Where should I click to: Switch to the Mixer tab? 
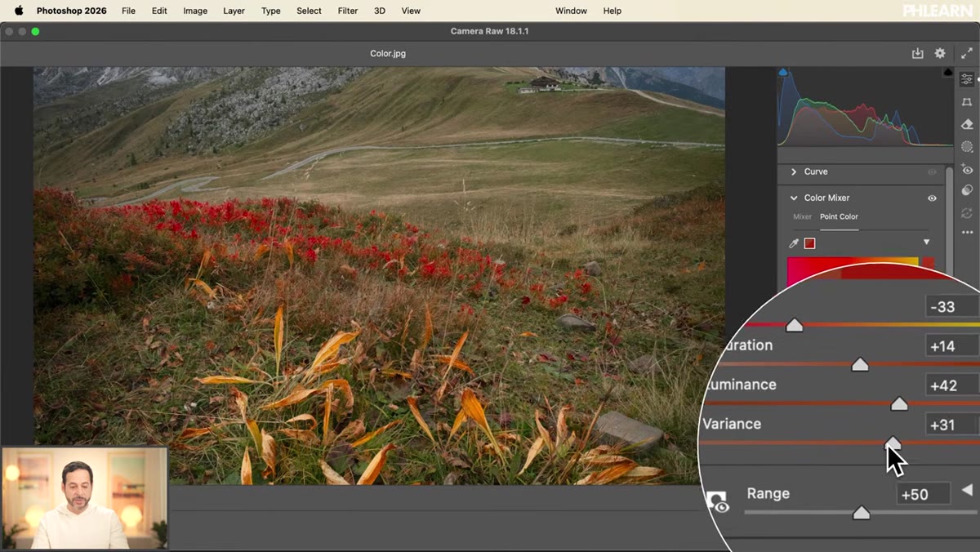(802, 216)
